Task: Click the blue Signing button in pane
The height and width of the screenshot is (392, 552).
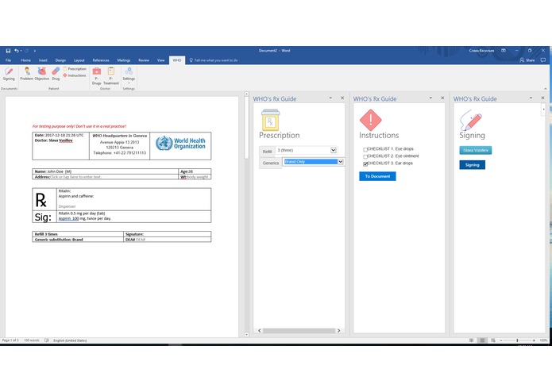Action: (472, 165)
